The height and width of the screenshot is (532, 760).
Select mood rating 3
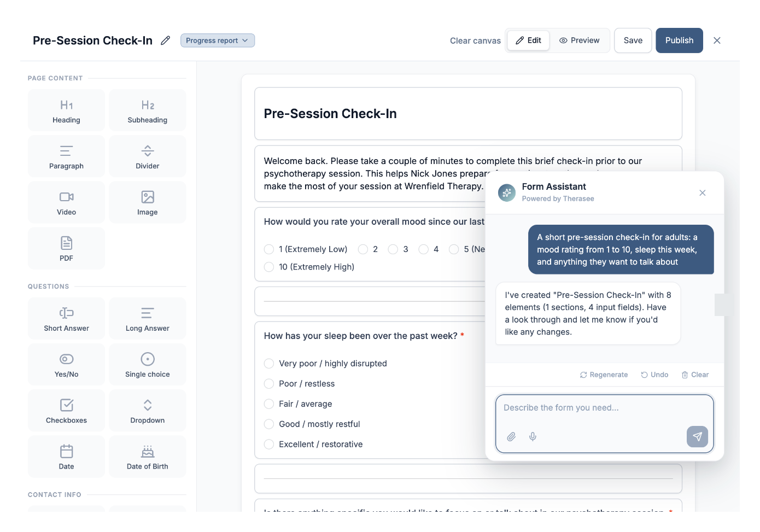coord(393,249)
